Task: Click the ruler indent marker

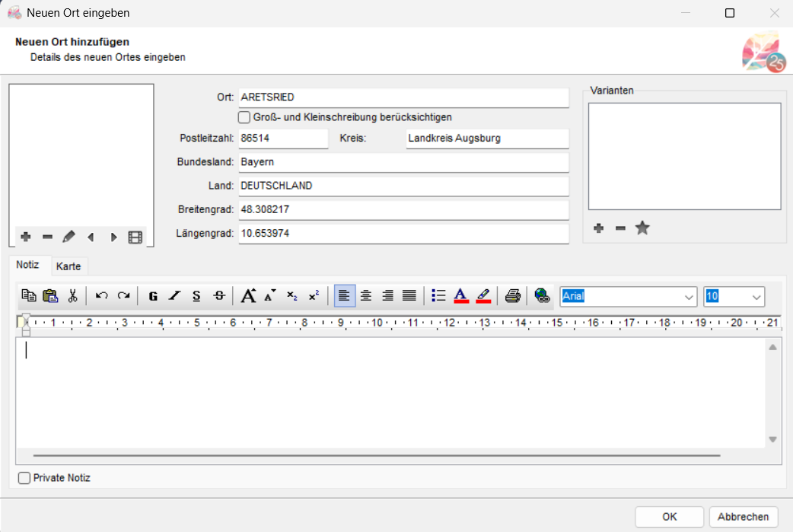Action: (26, 325)
